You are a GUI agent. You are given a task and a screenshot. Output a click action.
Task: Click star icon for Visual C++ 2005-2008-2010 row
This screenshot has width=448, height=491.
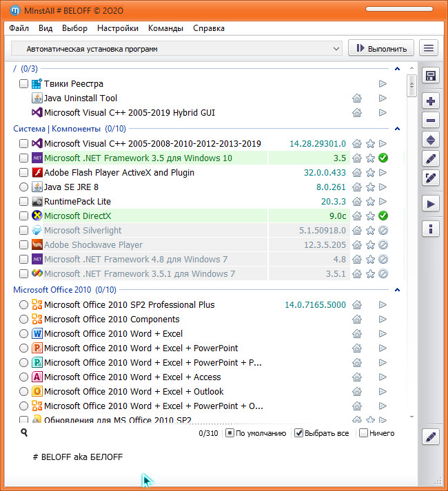pyautogui.click(x=370, y=144)
